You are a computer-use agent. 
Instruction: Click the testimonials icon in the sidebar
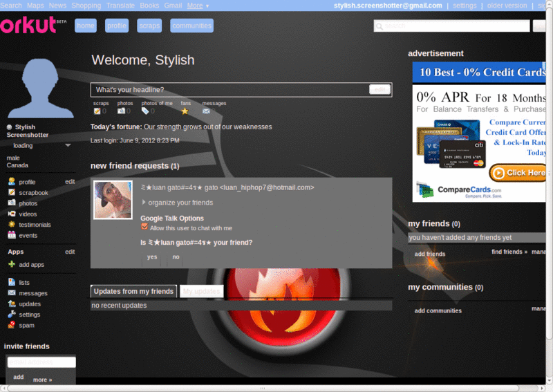(x=12, y=225)
